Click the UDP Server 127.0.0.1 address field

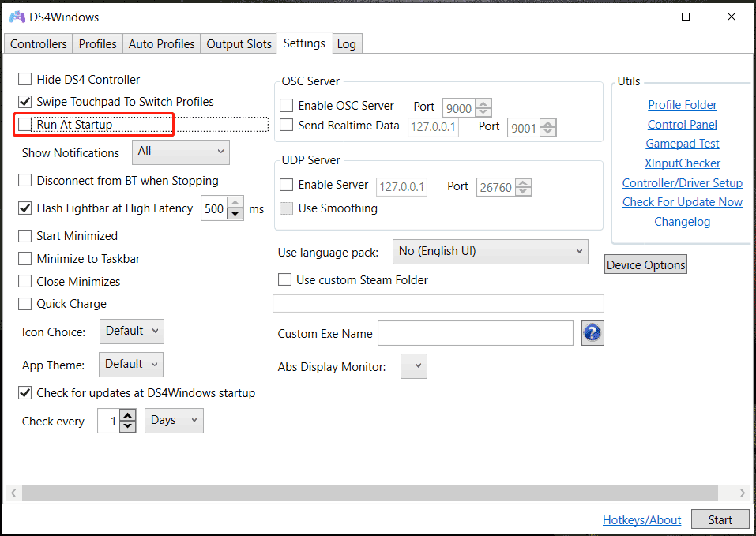tap(401, 187)
